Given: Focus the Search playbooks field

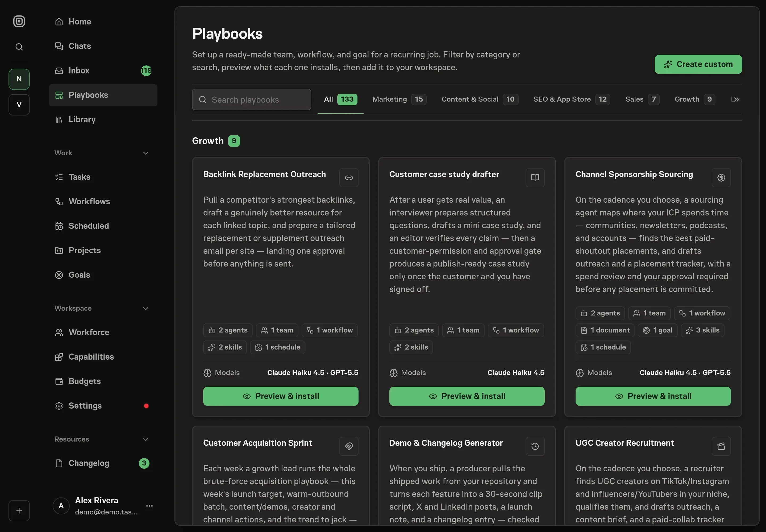Looking at the screenshot, I should 251,99.
